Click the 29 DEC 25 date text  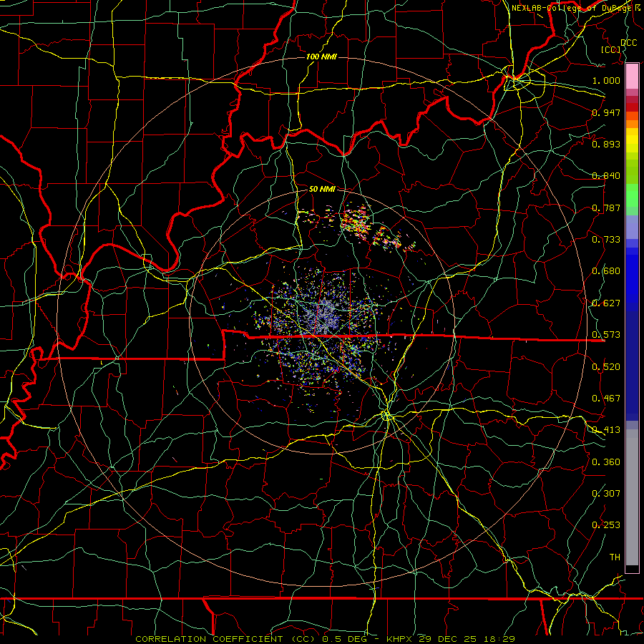click(x=448, y=639)
